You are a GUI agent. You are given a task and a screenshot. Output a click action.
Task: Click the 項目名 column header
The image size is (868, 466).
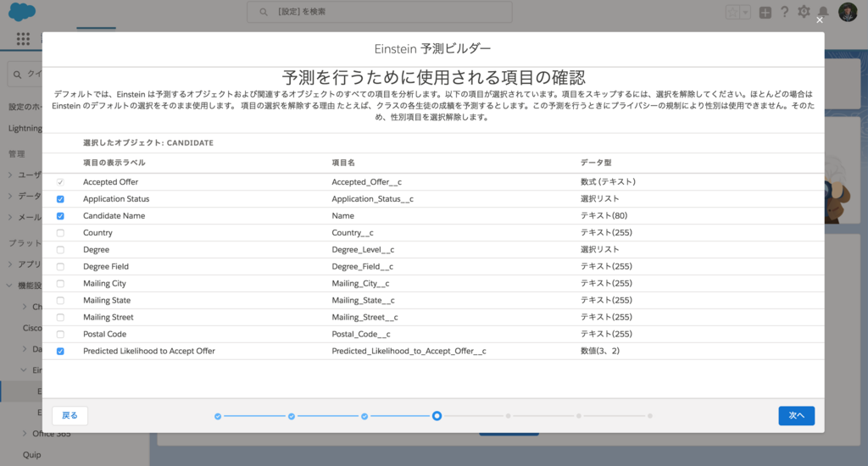343,163
